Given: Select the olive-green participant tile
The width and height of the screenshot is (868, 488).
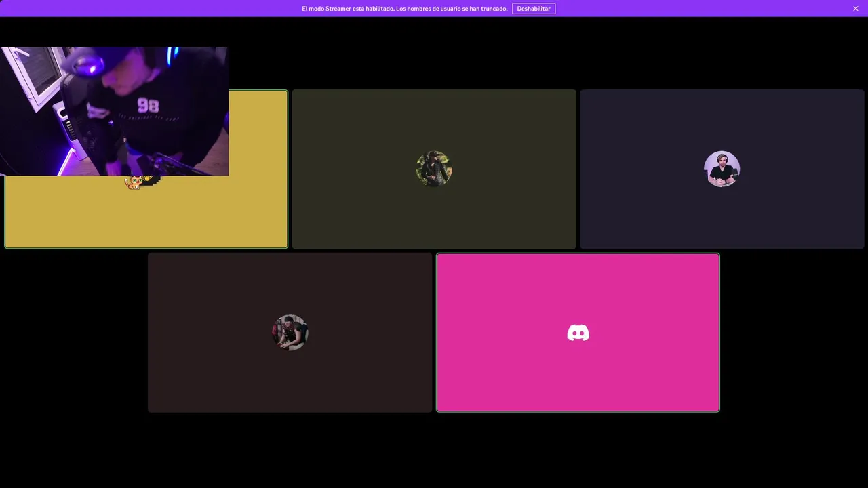Looking at the screenshot, I should point(434,169).
